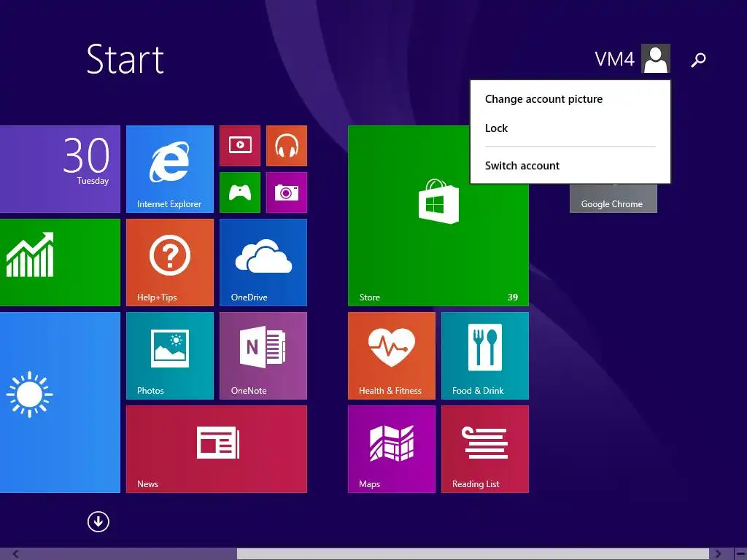This screenshot has width=747, height=560.
Task: Click the horizontal scrollbar thumb
Action: [x=473, y=554]
